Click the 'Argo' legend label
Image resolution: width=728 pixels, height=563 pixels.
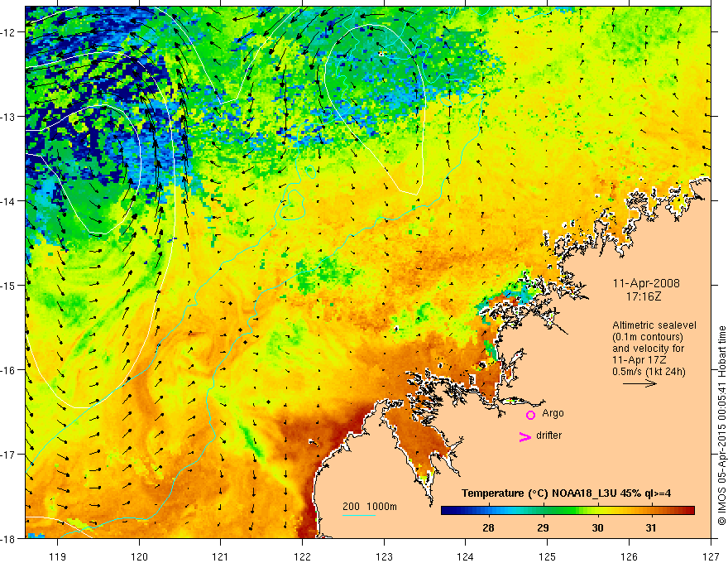tap(553, 413)
